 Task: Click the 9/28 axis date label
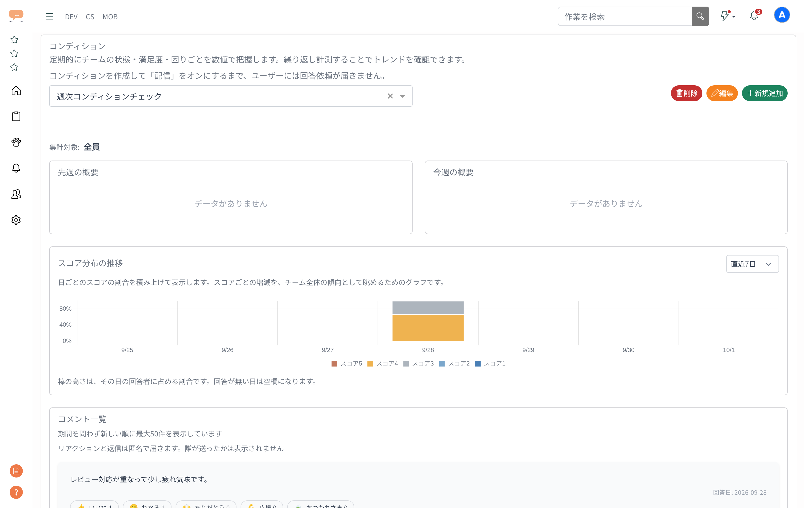[428, 350]
